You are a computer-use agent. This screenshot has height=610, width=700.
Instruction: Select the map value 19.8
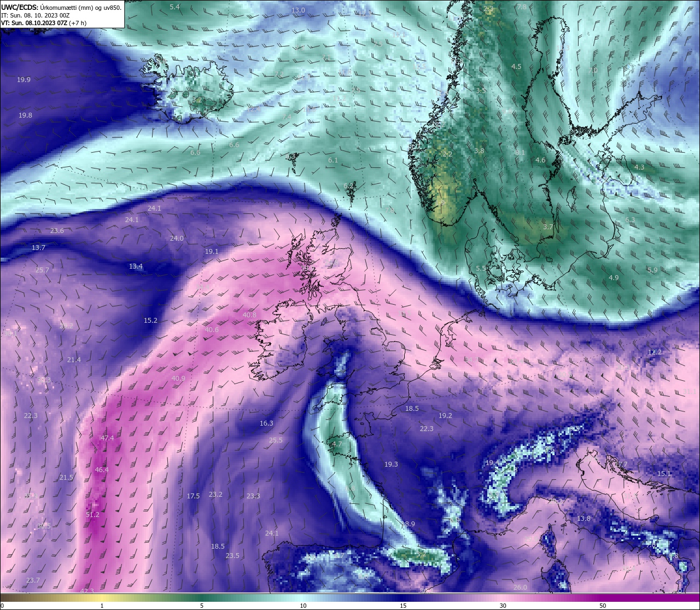tap(25, 115)
